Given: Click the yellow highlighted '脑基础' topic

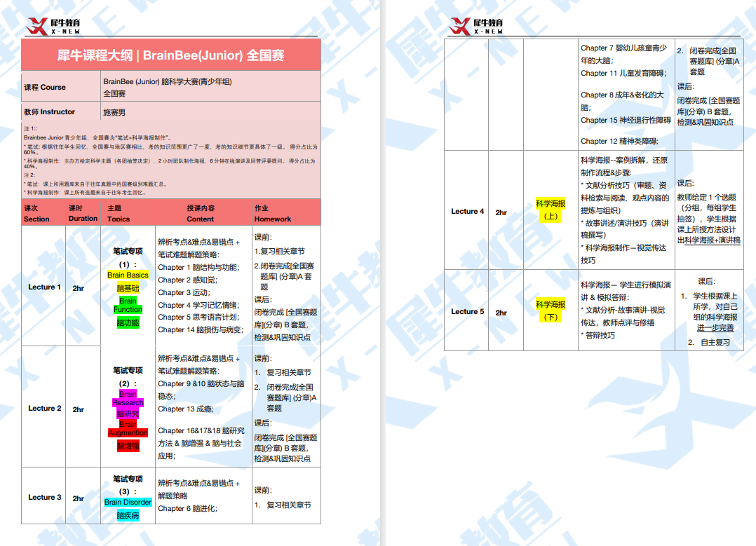Looking at the screenshot, I should (x=128, y=288).
